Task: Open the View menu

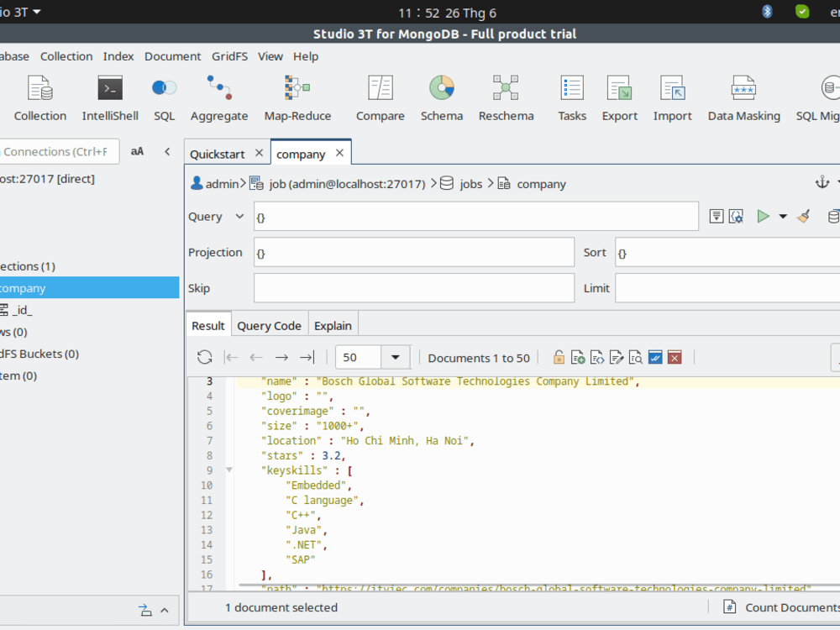Action: point(270,56)
